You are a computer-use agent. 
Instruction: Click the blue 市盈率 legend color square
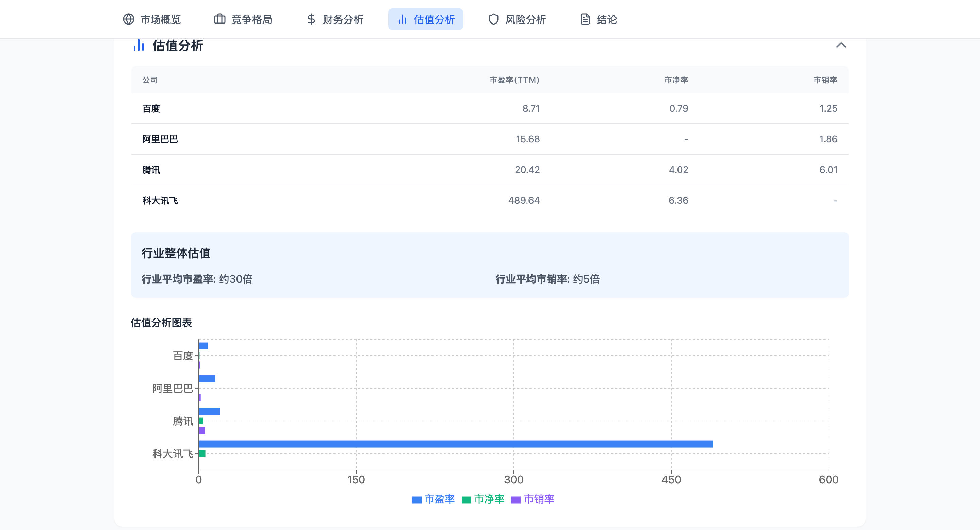pyautogui.click(x=416, y=500)
